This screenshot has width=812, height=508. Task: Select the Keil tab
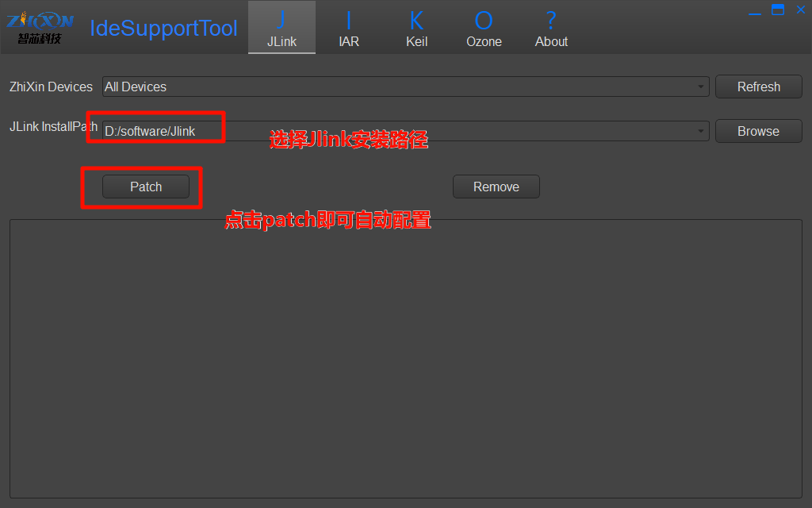pyautogui.click(x=416, y=28)
